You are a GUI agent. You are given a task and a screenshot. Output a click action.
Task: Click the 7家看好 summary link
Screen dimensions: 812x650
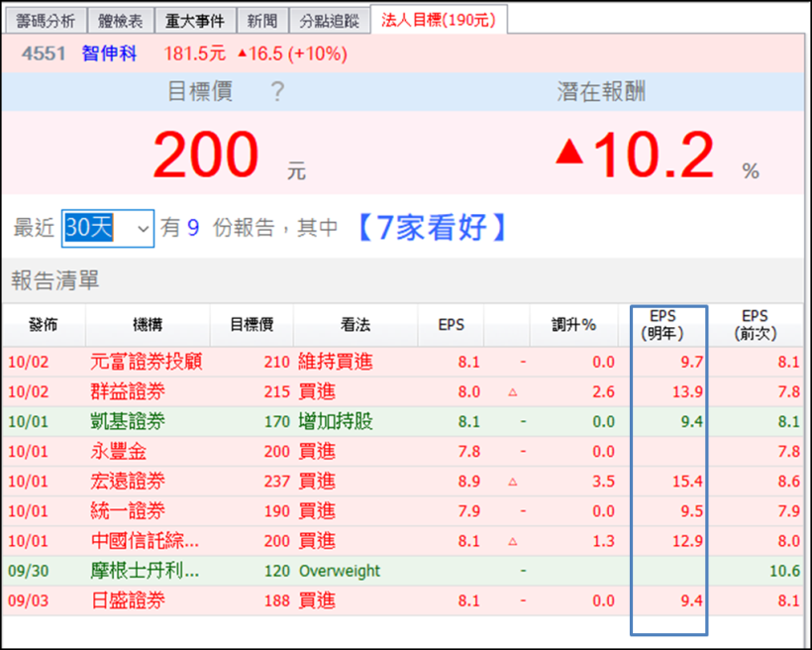[x=433, y=228]
